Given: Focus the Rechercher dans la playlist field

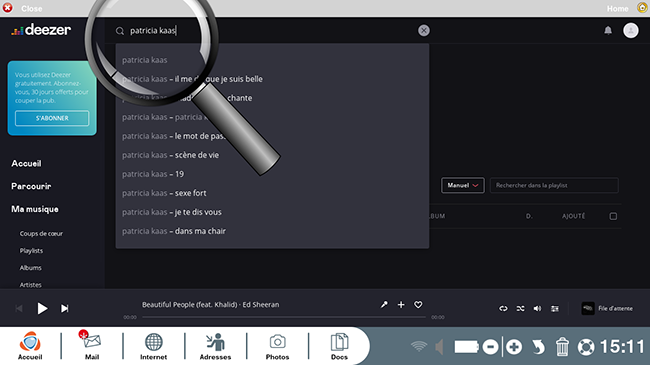Looking at the screenshot, I should pyautogui.click(x=554, y=185).
